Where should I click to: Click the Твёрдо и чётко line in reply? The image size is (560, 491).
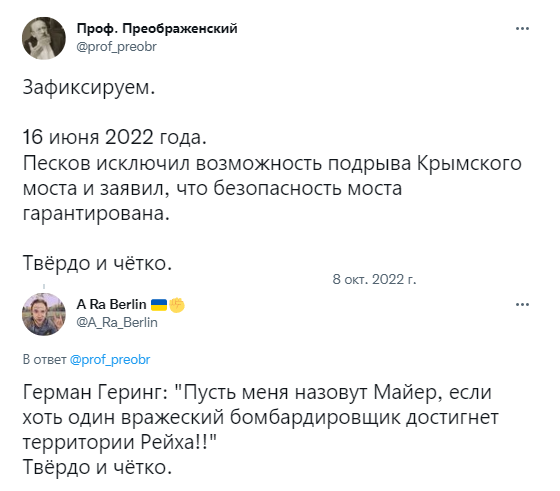(x=98, y=467)
